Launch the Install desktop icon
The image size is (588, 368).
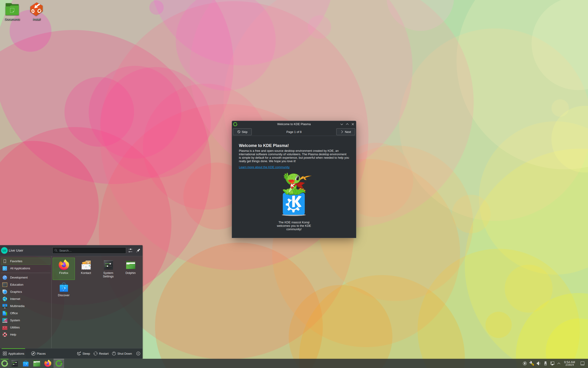point(37,12)
